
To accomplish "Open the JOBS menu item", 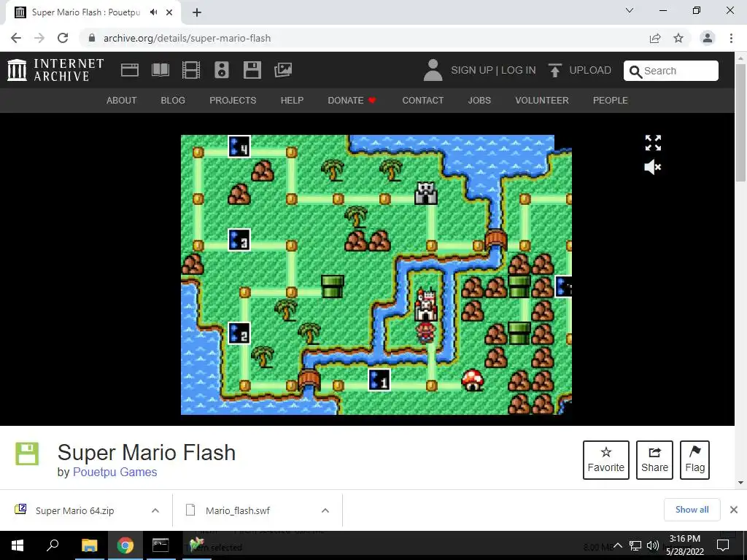I will [479, 101].
